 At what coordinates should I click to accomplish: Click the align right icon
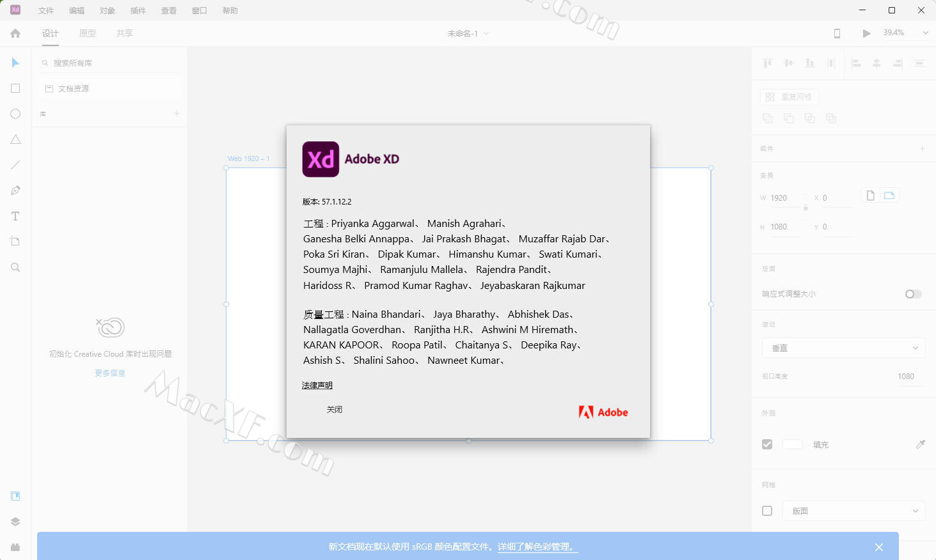pyautogui.click(x=898, y=63)
